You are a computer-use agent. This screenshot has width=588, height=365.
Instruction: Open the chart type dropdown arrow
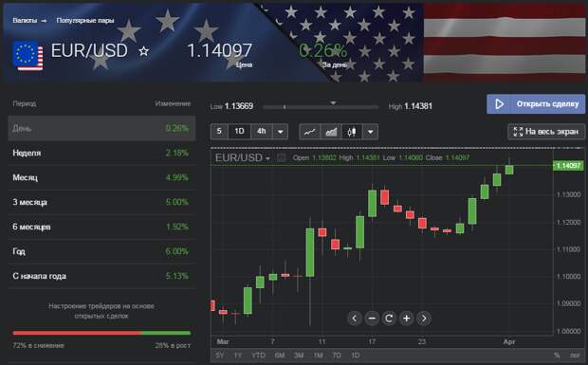tap(370, 132)
